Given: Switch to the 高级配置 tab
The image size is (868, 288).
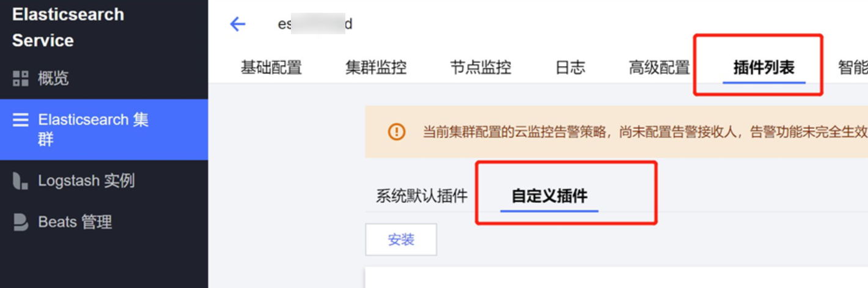Looking at the screenshot, I should (660, 67).
